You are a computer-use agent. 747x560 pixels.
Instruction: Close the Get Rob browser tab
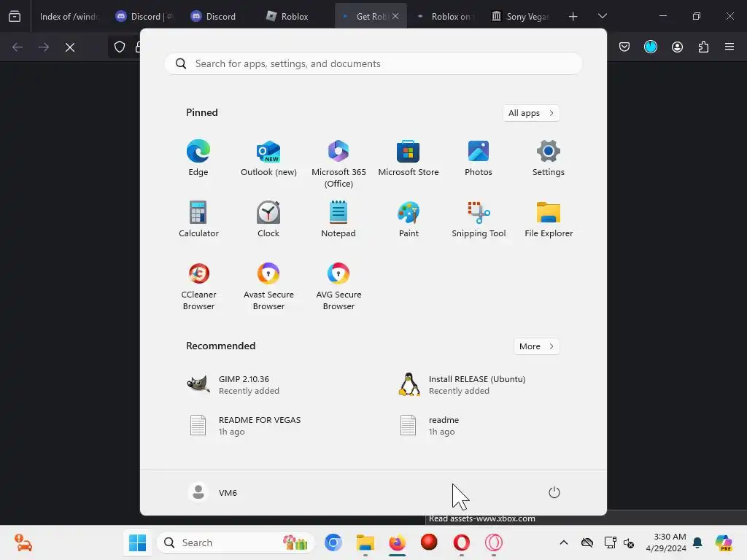[395, 16]
